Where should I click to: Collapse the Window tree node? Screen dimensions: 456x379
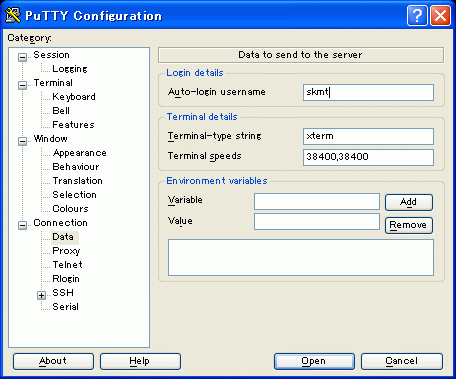[22, 142]
